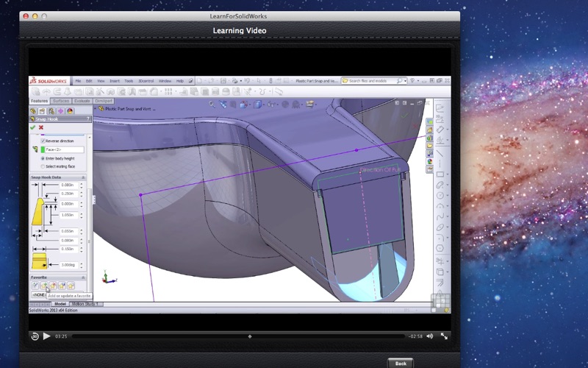Screen dimensions: 588x368
Task: Open the File Explorer folder task pane tab
Action: point(429,146)
